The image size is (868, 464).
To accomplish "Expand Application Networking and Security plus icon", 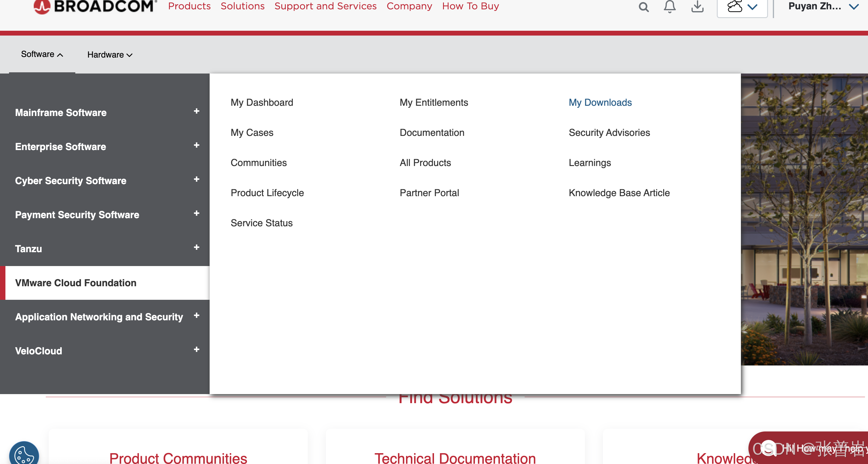I will click(x=196, y=316).
